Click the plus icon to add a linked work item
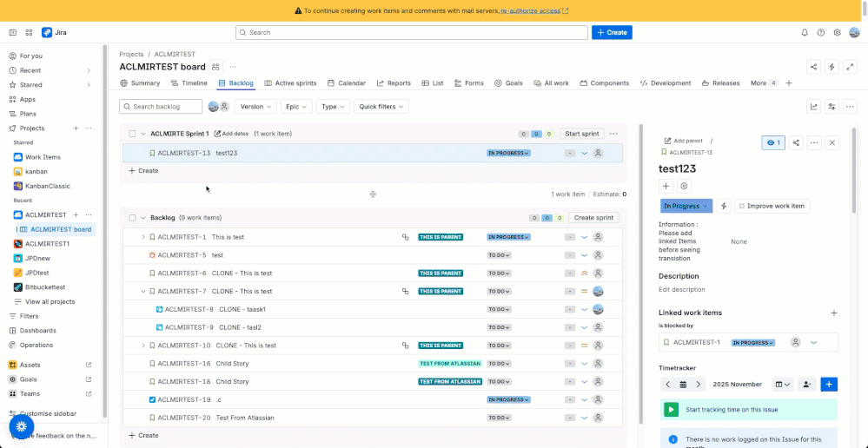Viewport: 868px width, 448px height. [834, 313]
